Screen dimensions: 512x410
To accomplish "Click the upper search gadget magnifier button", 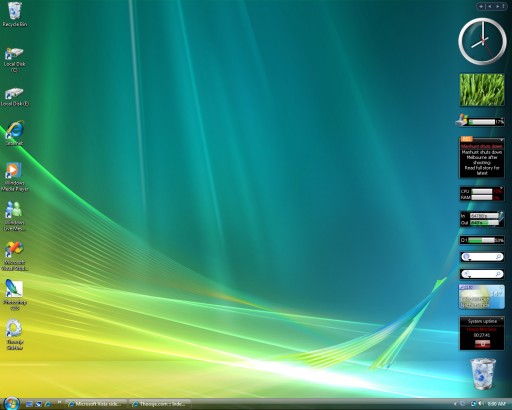I will click(x=499, y=257).
